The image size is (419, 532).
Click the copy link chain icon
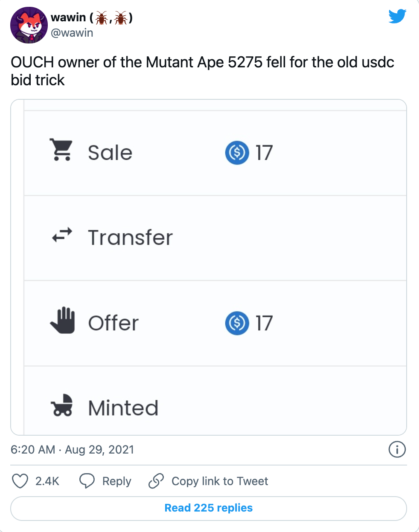click(156, 481)
